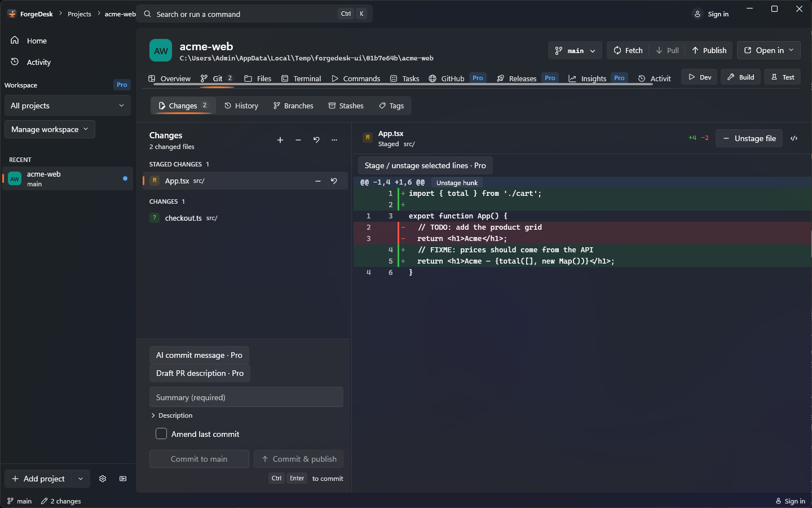Open the Stashes sub-tab
This screenshot has width=812, height=508.
[346, 106]
